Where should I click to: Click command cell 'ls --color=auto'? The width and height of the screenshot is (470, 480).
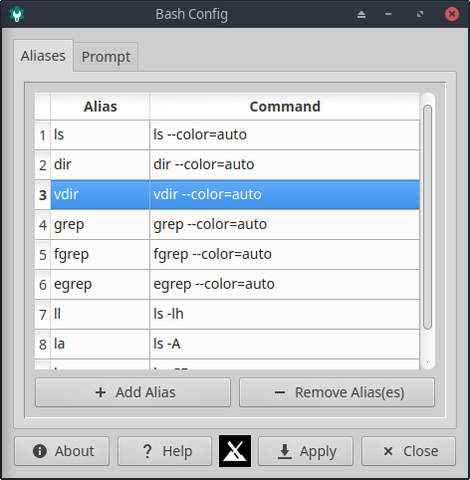(x=285, y=135)
